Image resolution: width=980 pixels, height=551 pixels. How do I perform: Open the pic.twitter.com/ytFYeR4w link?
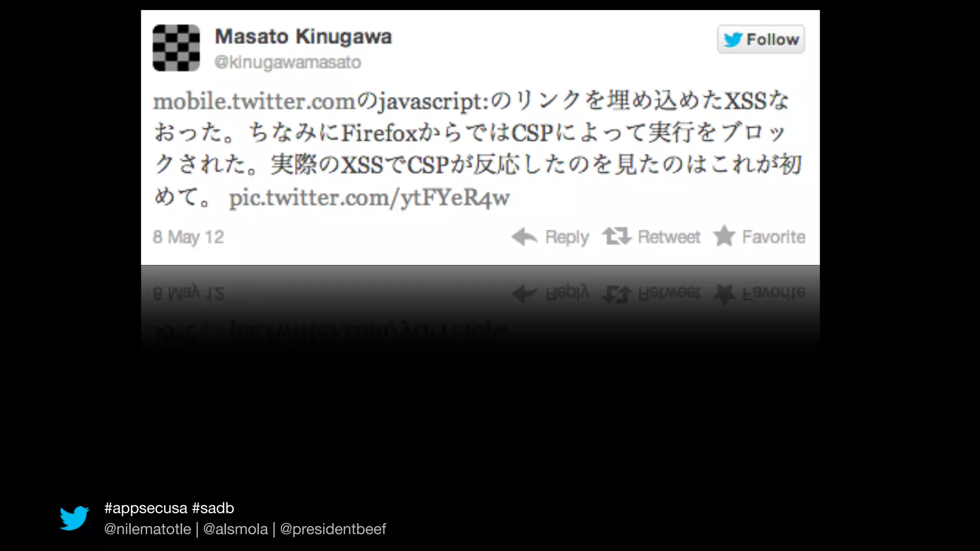pos(369,198)
